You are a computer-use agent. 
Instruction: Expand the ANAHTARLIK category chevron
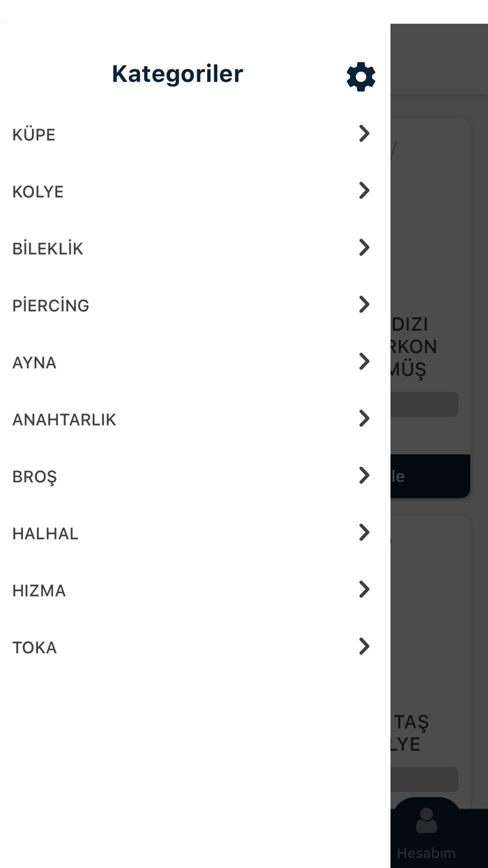[x=364, y=419]
